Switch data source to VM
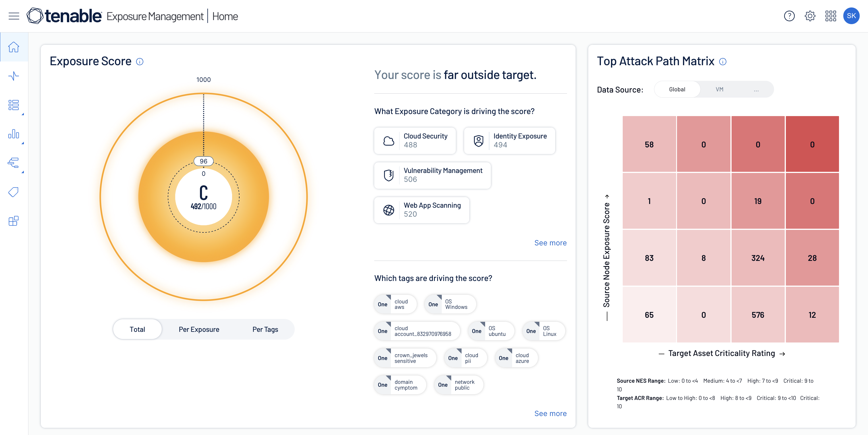This screenshot has width=868, height=435. (720, 90)
